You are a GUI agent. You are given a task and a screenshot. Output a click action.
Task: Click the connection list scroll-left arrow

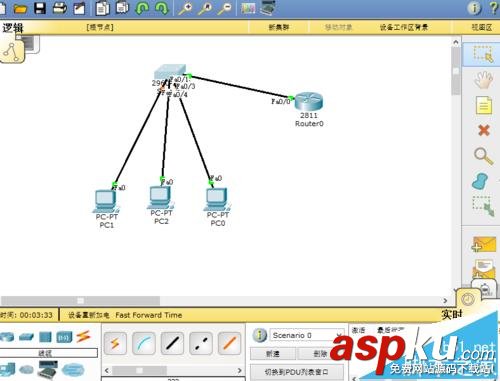[107, 370]
